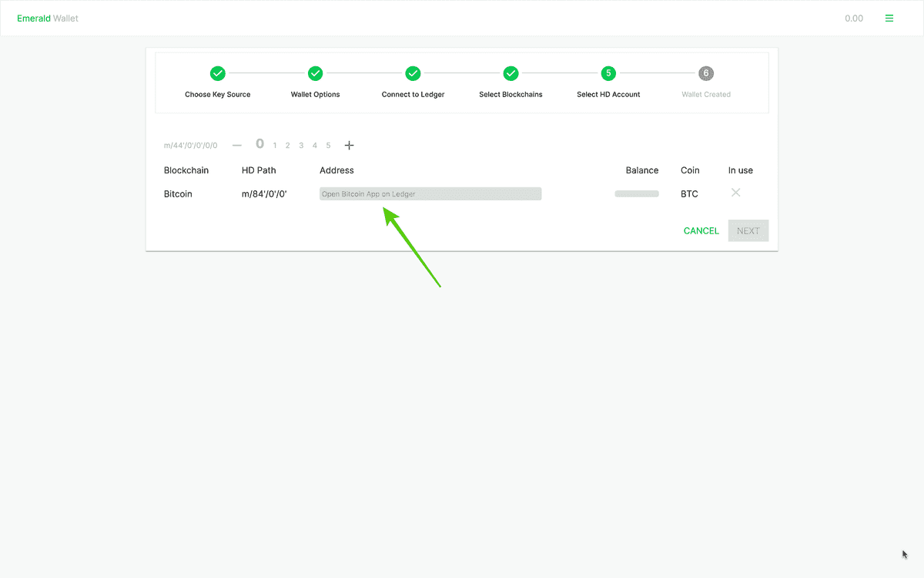Click the Bitcoin blockchain row label
This screenshot has width=924, height=578.
[178, 193]
